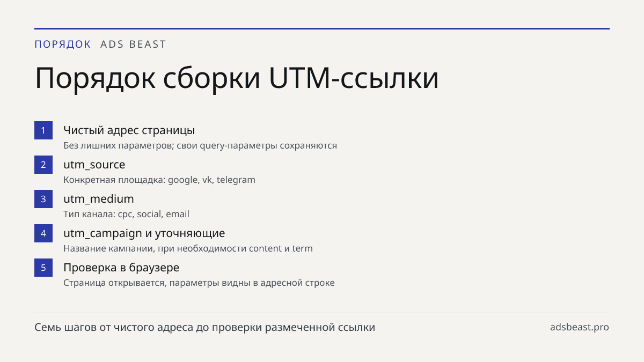Image resolution: width=644 pixels, height=362 pixels.
Task: Select 'utm_campaign и уточняющие' title
Action: click(144, 233)
